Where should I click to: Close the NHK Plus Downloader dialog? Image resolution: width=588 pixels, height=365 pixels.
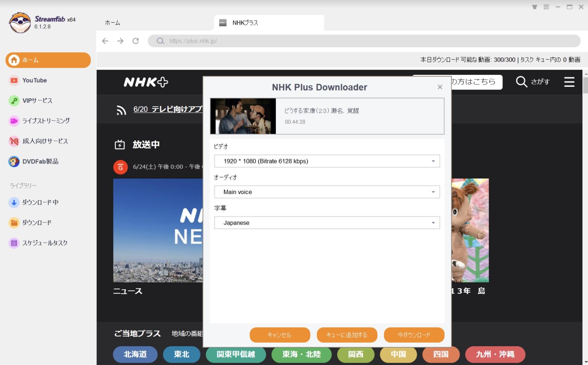pos(440,87)
